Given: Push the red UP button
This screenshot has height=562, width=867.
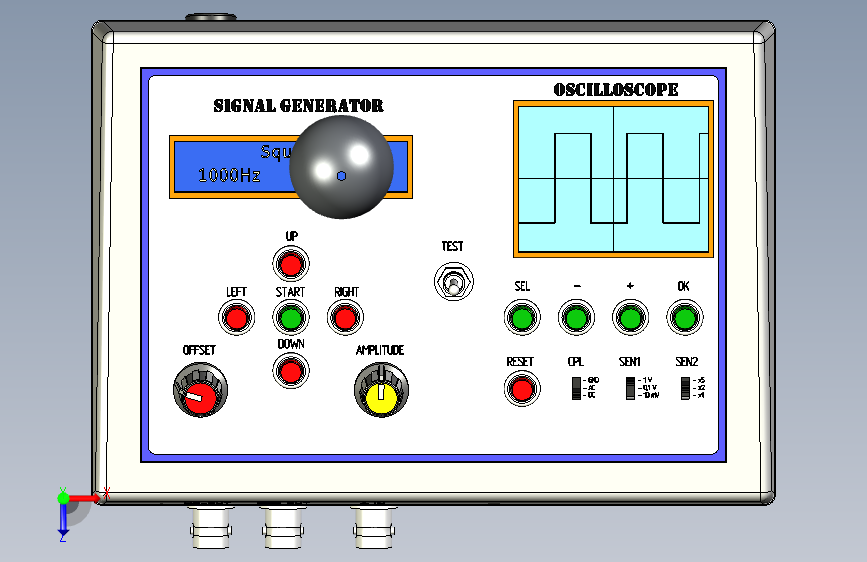Looking at the screenshot, I should click(x=291, y=264).
